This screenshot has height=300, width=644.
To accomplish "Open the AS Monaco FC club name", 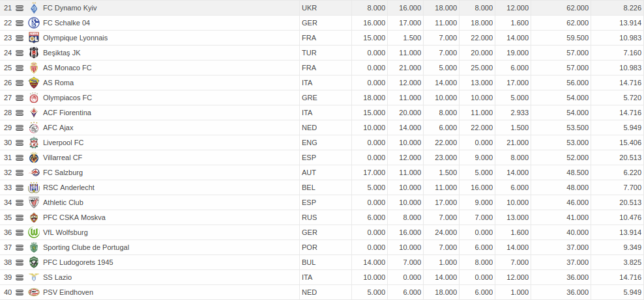I will pyautogui.click(x=67, y=68).
